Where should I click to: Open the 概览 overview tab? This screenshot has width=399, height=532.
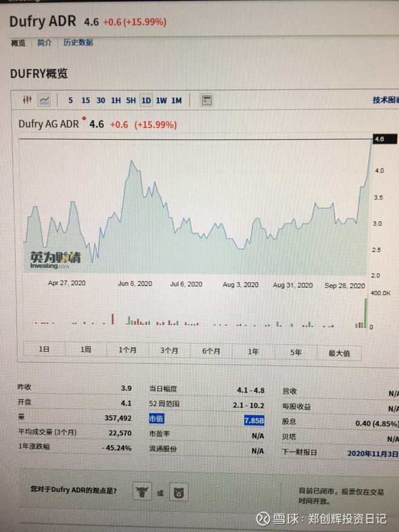pyautogui.click(x=18, y=43)
